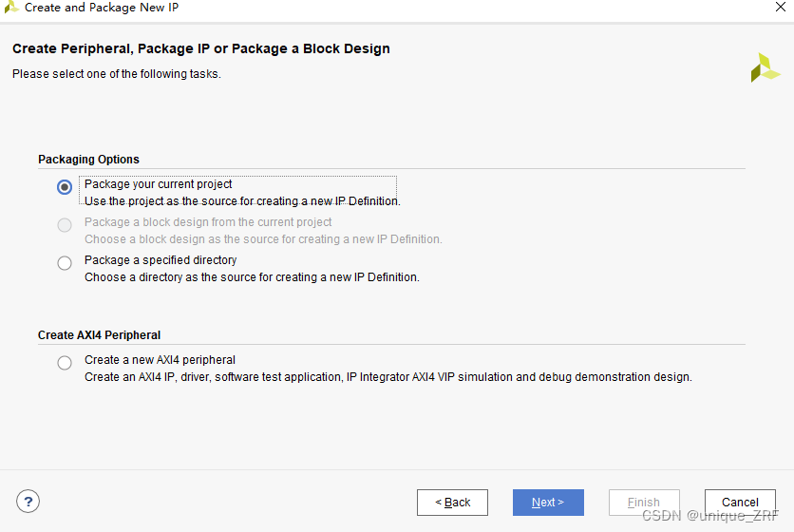Close the Create and Package New IP dialog

(x=781, y=7)
